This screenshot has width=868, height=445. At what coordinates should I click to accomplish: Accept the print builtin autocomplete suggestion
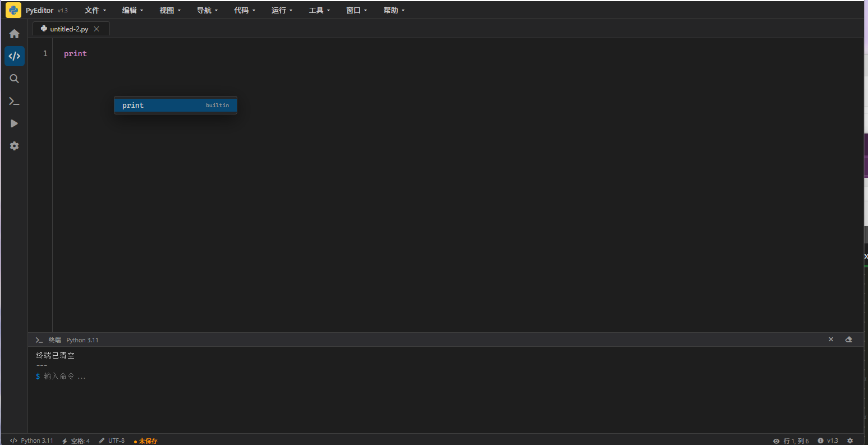176,105
